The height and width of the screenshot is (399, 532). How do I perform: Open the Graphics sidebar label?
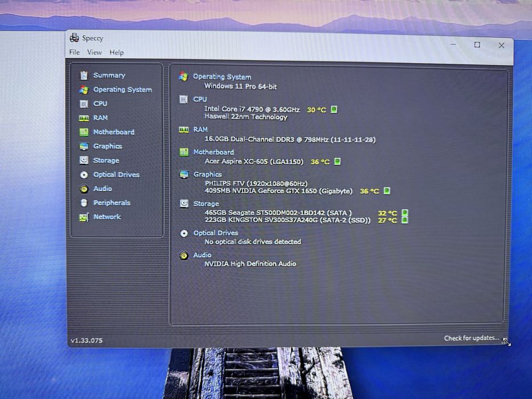click(x=108, y=146)
